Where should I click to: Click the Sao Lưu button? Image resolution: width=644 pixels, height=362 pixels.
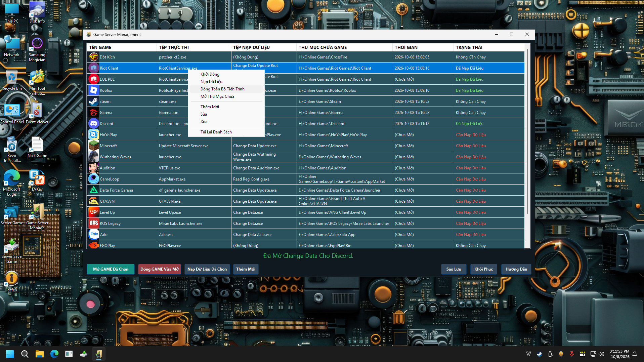(454, 269)
